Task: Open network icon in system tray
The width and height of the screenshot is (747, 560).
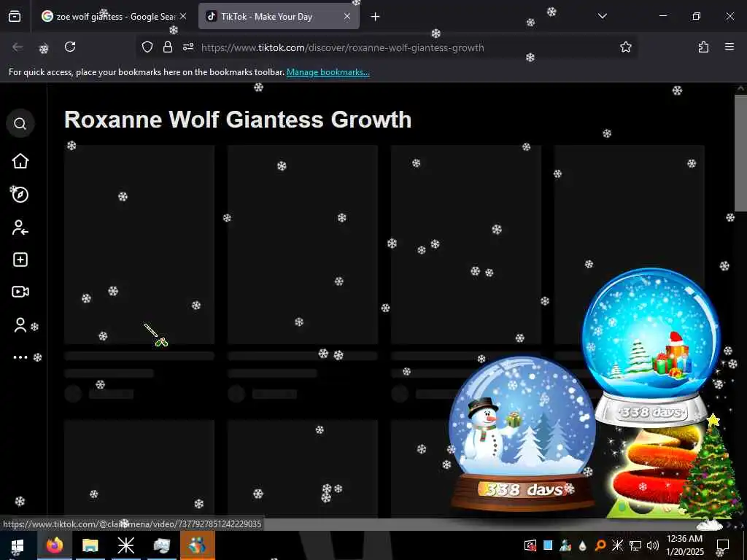Action: tap(635, 545)
